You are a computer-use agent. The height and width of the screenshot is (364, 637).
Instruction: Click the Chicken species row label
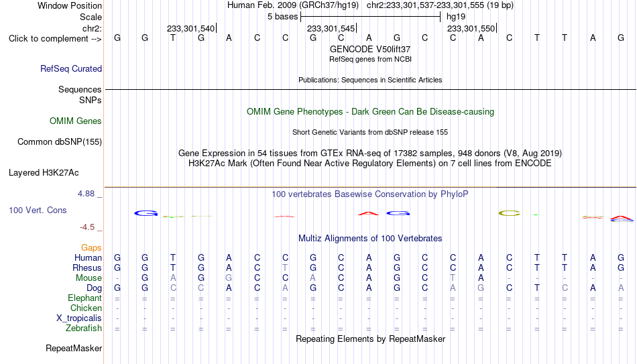tap(86, 308)
